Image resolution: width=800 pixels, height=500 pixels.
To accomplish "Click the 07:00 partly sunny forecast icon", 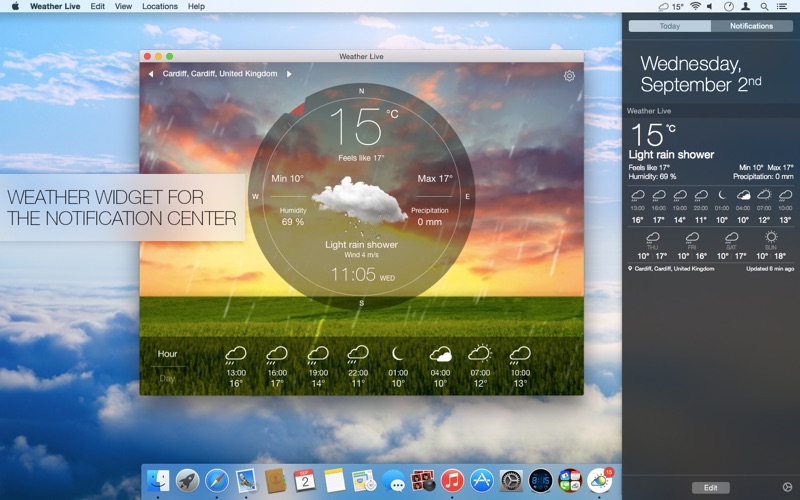I will 480,354.
